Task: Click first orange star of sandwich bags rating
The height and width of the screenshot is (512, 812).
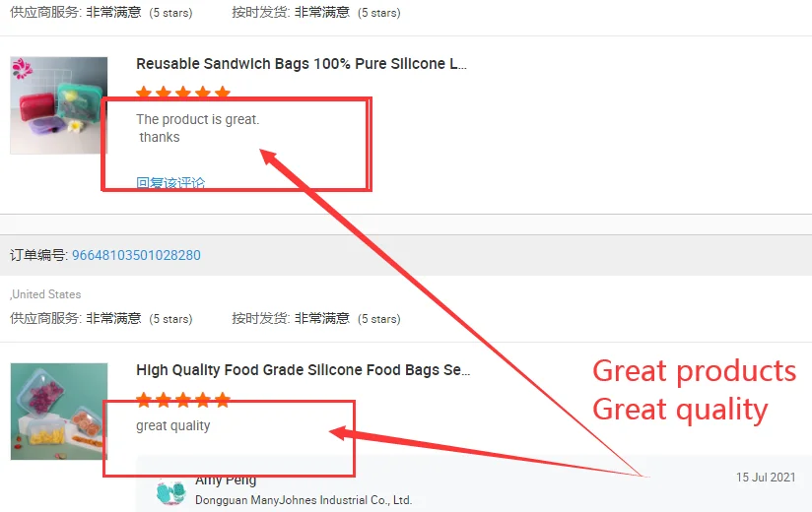Action: pyautogui.click(x=144, y=93)
